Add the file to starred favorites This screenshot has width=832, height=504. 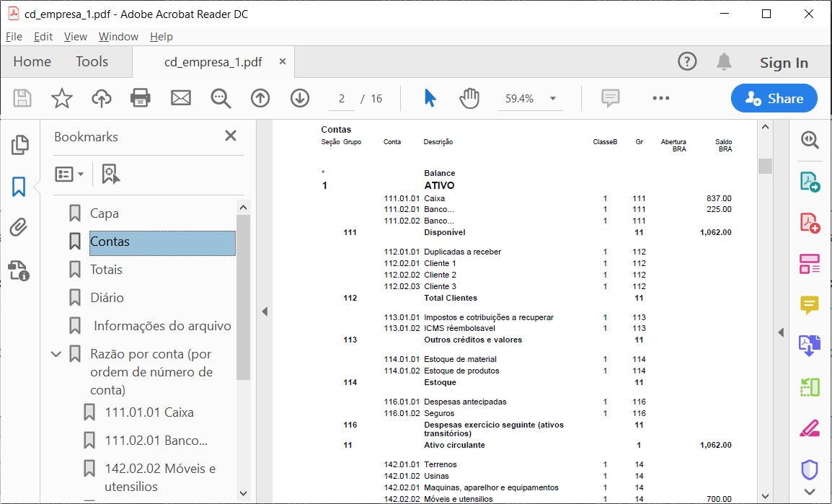point(61,98)
